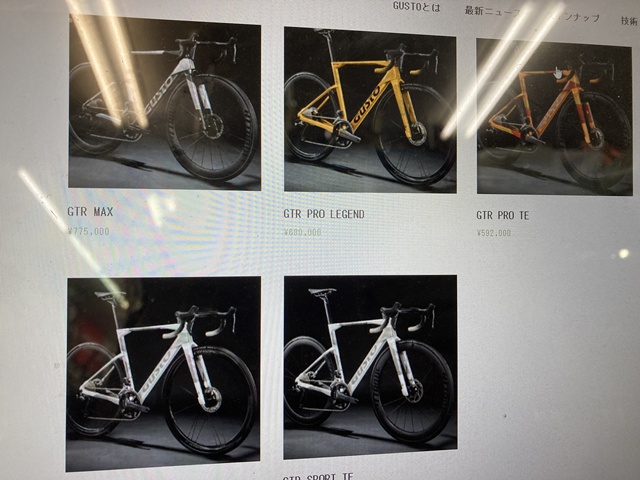This screenshot has height=480, width=640.
Task: Open the black GTR MAX bike image
Action: [x=164, y=103]
